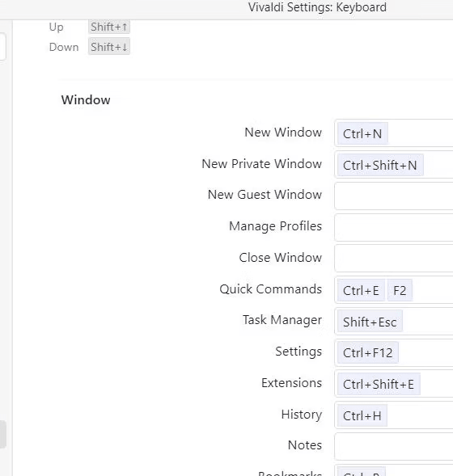
Task: Select the Ctrl+Shift+E Extensions chip
Action: (x=379, y=385)
